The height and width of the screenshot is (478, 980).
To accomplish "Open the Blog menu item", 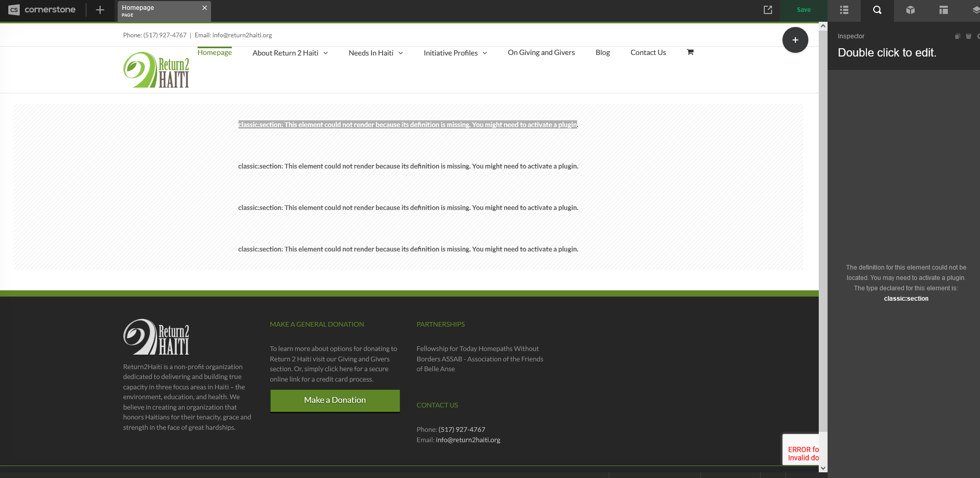I will [603, 52].
